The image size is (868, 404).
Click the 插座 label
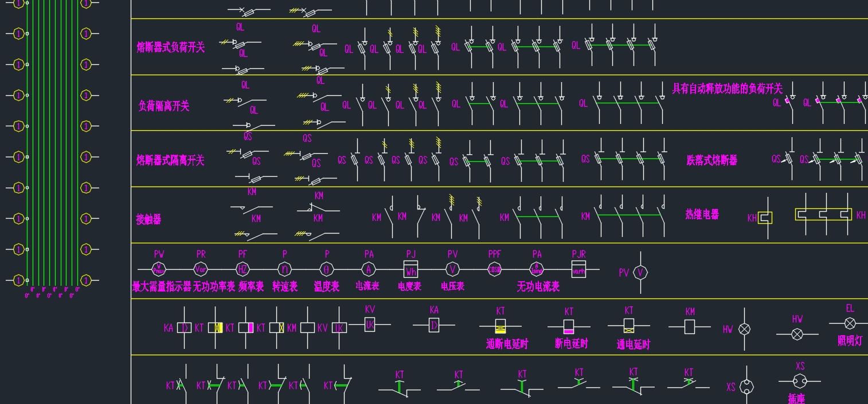(796, 398)
